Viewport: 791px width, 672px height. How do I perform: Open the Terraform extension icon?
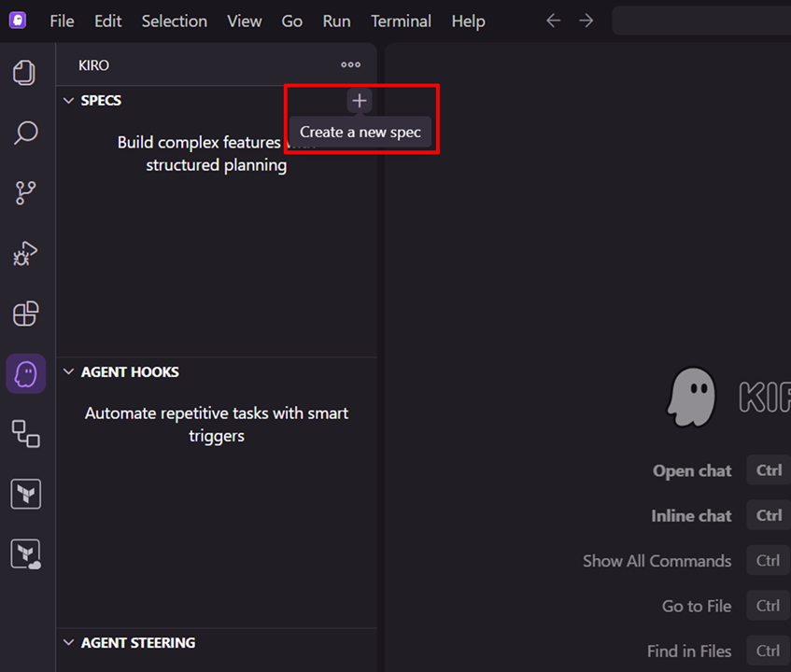[26, 494]
